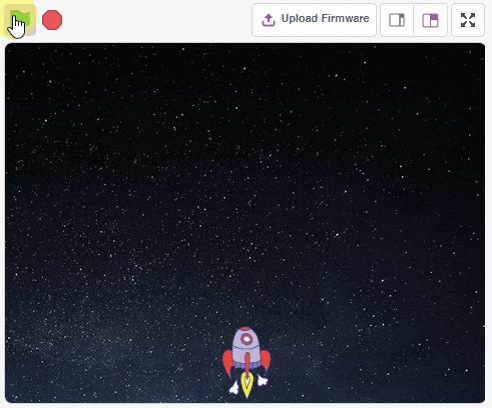Switch to the large stage layout
Viewport: 492px width, 408px height.
[x=430, y=20]
